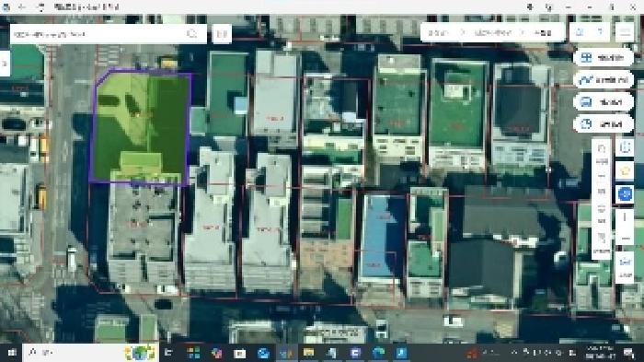This screenshot has width=644, height=362.
Task: Click the third pill button in the right stack
Action: 604,102
